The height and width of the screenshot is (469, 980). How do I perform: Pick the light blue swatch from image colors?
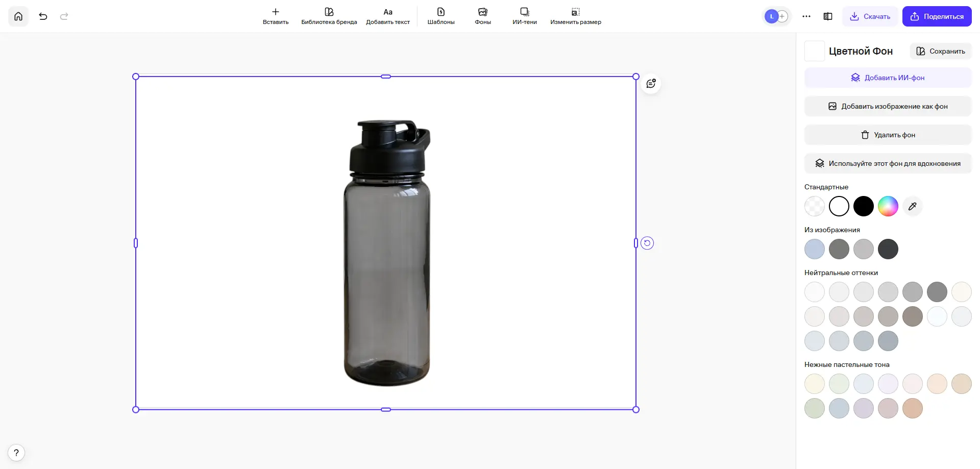(815, 249)
